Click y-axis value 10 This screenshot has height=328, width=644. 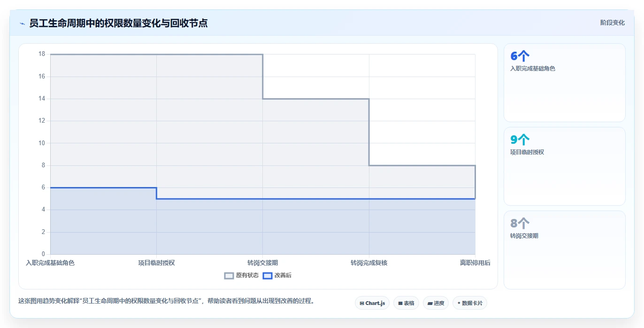point(42,143)
